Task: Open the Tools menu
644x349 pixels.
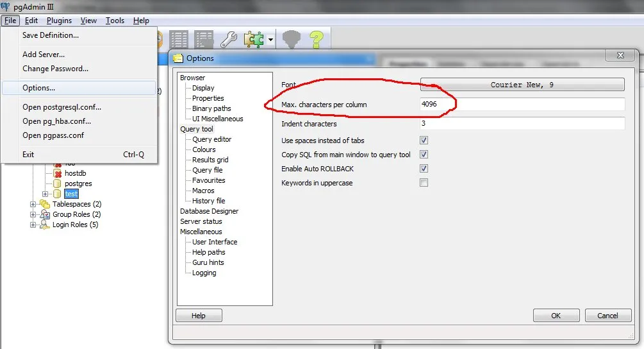Action: click(x=115, y=21)
